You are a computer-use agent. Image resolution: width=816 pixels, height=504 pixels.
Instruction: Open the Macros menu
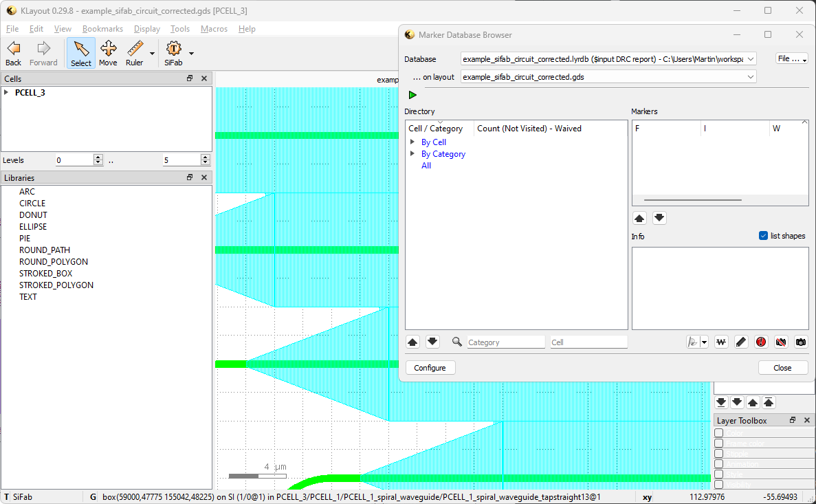[x=214, y=29]
